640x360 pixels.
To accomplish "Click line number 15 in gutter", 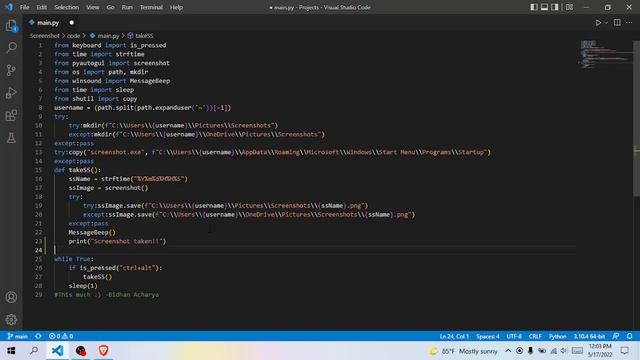I will point(39,170).
